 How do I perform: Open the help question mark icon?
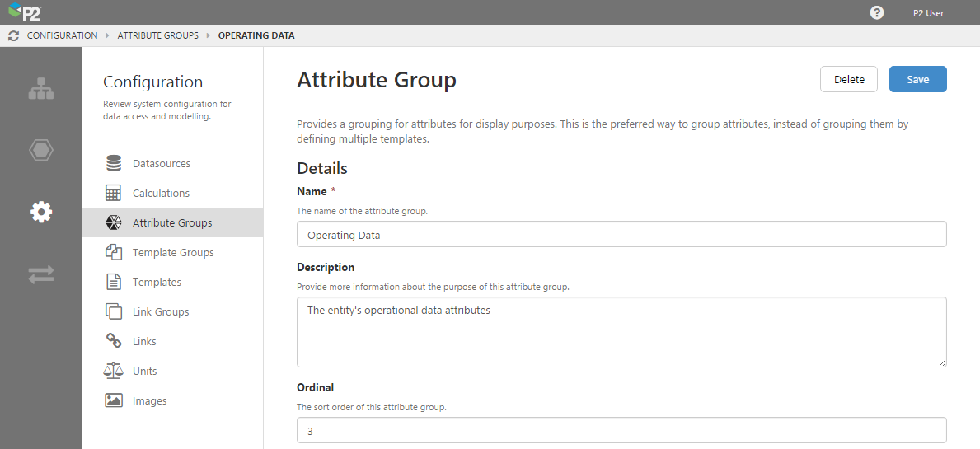pos(877,12)
